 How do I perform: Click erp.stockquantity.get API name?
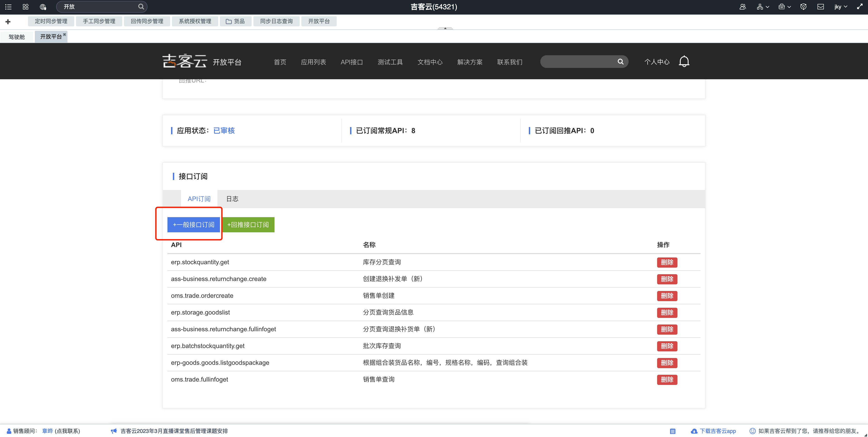[x=200, y=262]
